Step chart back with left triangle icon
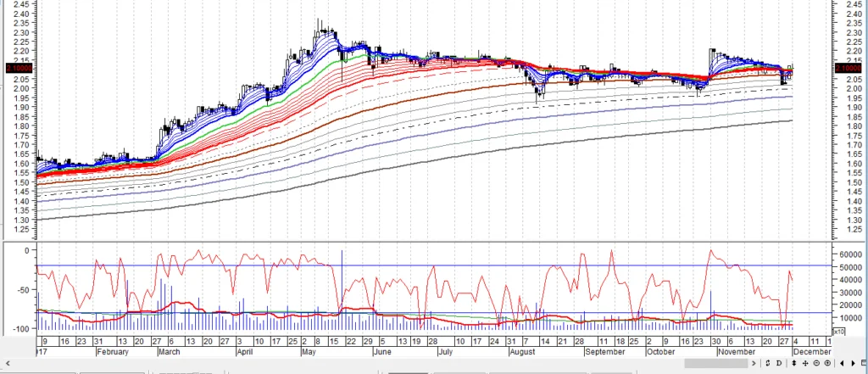This screenshot has width=868, height=374. pos(842,364)
